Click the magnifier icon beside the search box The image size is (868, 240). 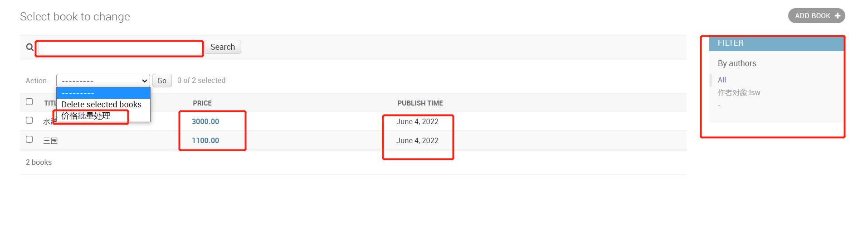pos(30,47)
